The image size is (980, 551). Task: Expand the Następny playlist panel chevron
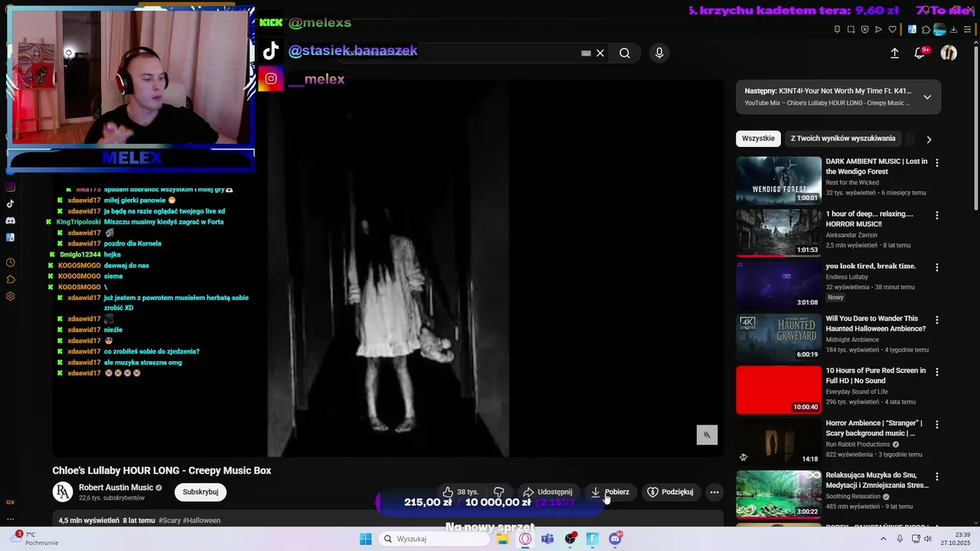pyautogui.click(x=927, y=97)
